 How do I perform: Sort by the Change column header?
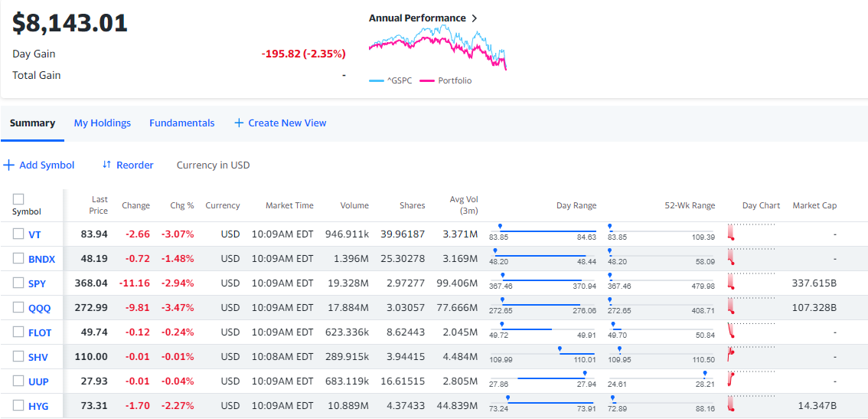click(x=135, y=205)
